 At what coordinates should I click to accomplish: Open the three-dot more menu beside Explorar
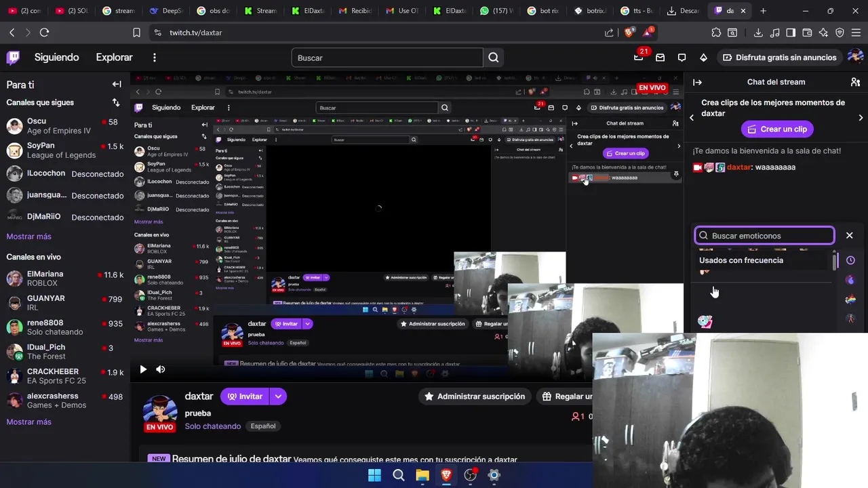coord(155,58)
